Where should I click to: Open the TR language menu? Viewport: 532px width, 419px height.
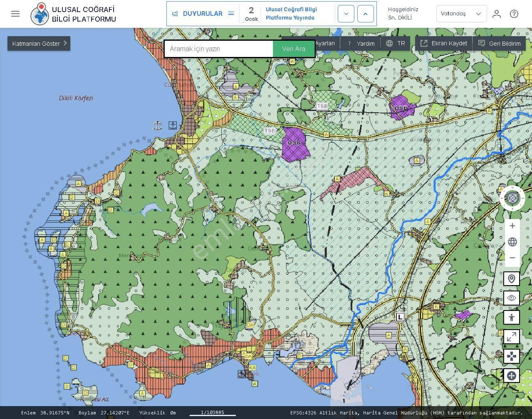point(396,44)
